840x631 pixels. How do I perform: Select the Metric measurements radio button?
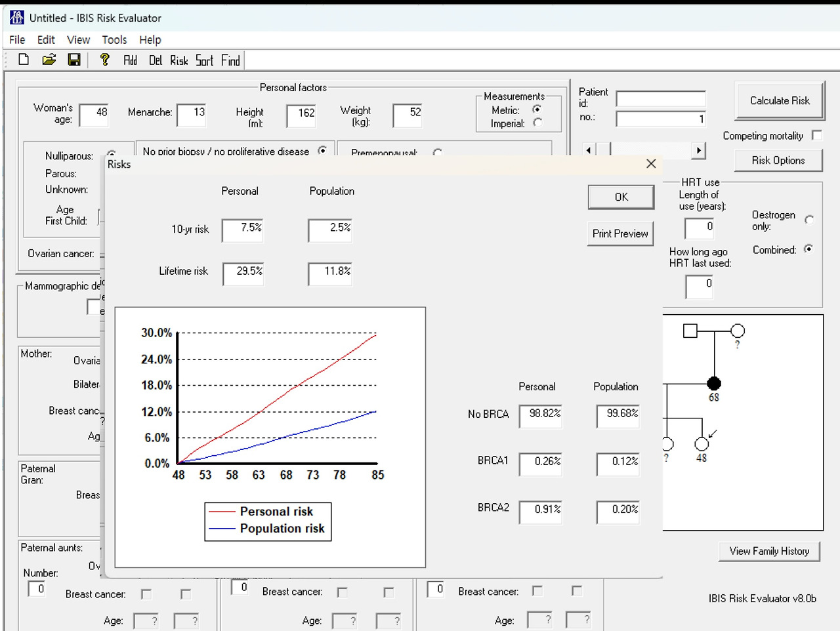click(x=537, y=110)
